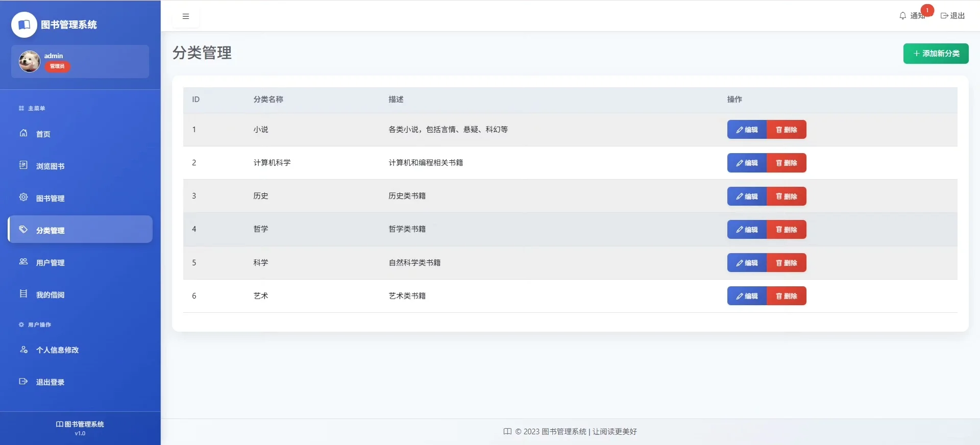Click the 用户操作 section label
This screenshot has width=980, height=445.
click(39, 325)
